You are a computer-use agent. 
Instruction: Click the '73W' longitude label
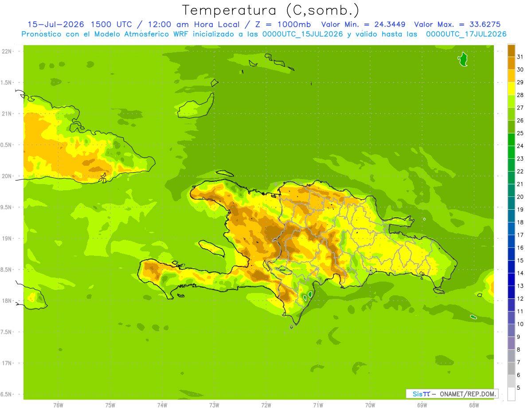click(214, 405)
